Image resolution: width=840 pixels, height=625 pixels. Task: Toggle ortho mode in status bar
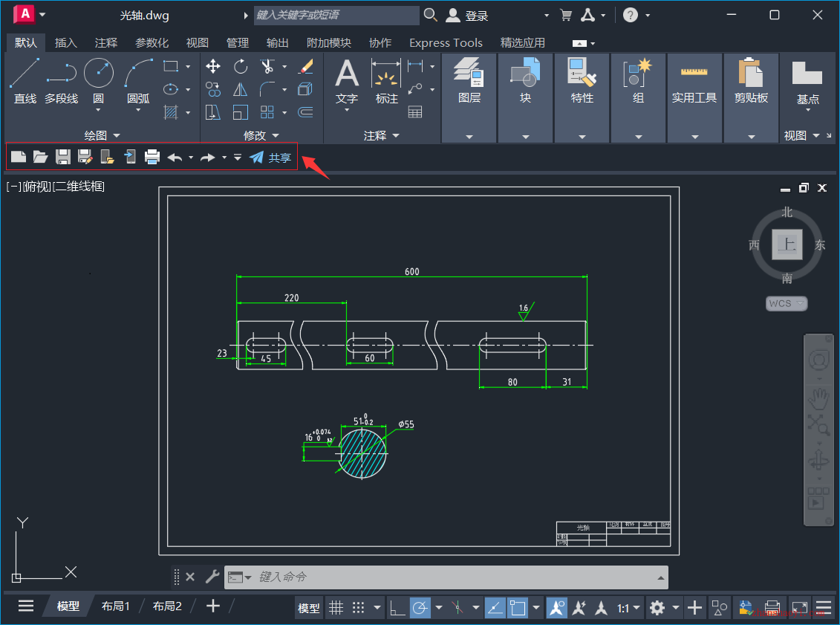(x=397, y=608)
